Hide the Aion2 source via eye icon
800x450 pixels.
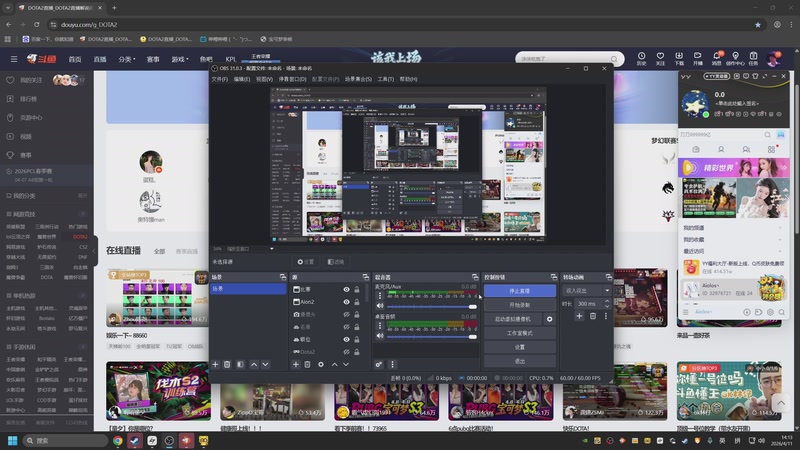click(x=347, y=301)
